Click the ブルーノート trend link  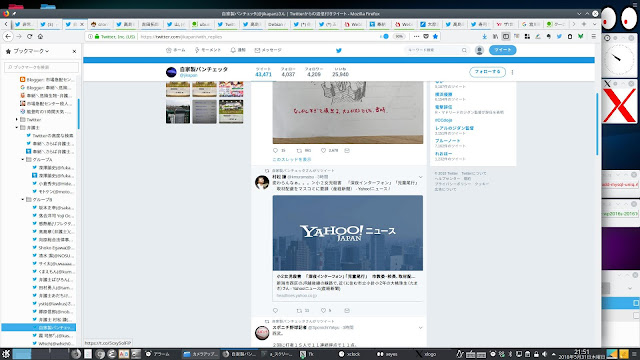[x=447, y=141]
